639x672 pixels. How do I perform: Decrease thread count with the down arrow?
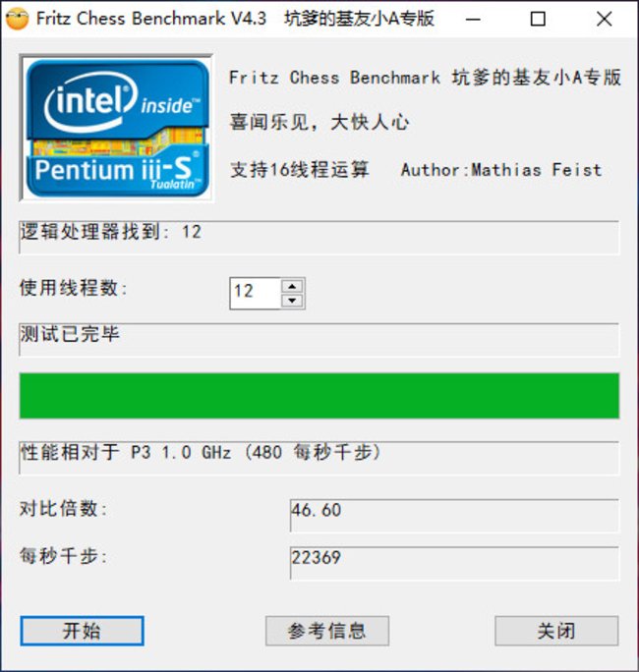click(292, 300)
